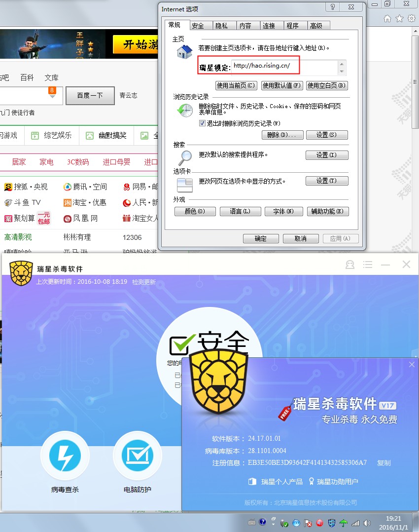Open Rising antivirus menu list icon
The width and height of the screenshot is (419, 532).
pos(368,265)
